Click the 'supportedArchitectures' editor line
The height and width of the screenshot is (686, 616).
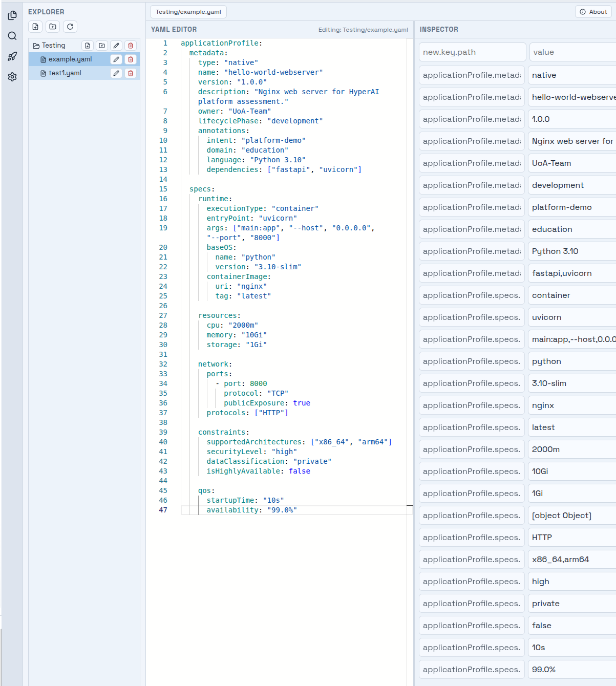click(299, 442)
